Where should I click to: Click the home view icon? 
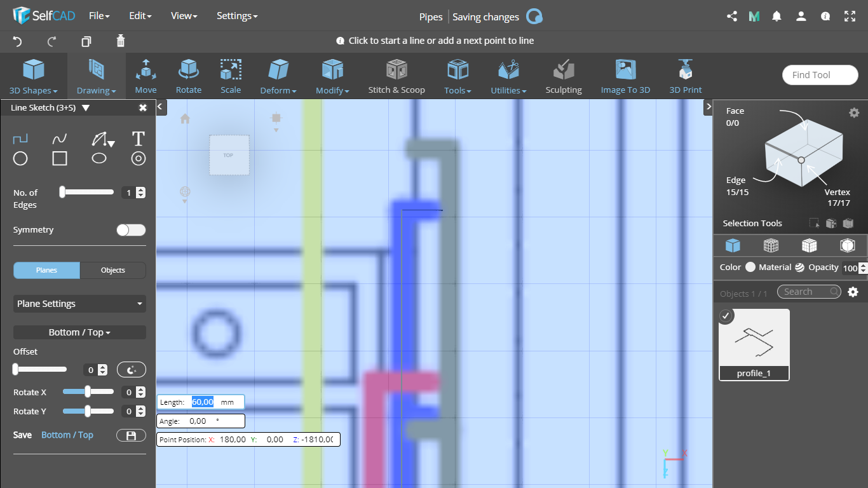point(185,118)
